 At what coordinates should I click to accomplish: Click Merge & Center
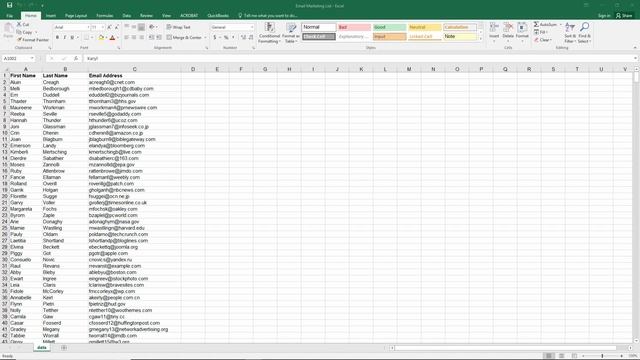[184, 38]
